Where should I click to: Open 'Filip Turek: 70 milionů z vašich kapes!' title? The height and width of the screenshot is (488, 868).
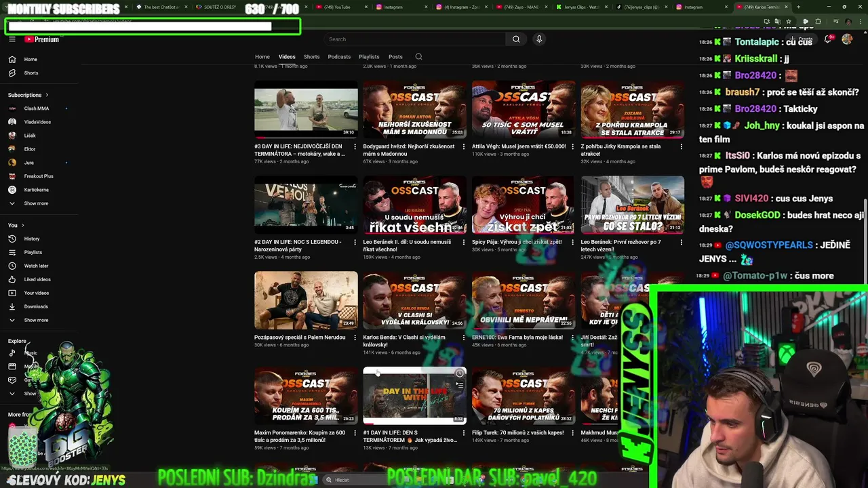tap(518, 432)
